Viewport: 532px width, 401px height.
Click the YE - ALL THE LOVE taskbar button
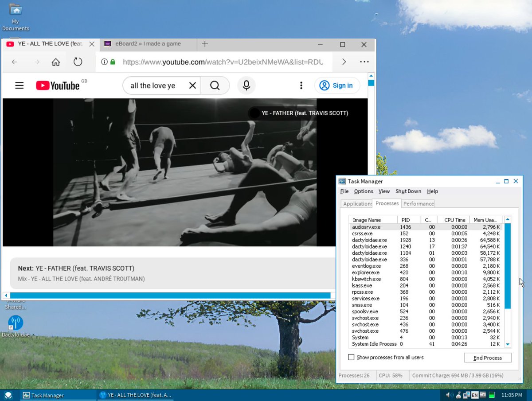134,395
